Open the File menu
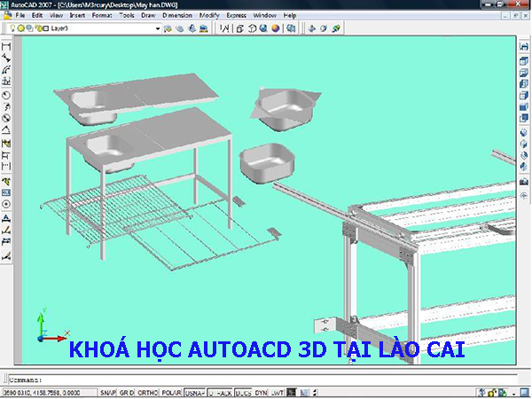Screen dimensions: 532x399 click(x=20, y=15)
